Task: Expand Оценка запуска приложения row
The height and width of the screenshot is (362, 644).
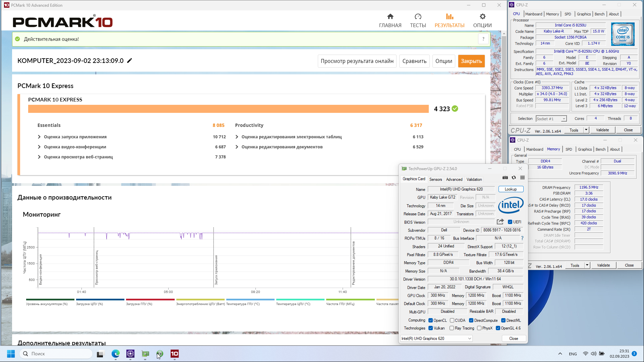Action: click(x=39, y=137)
